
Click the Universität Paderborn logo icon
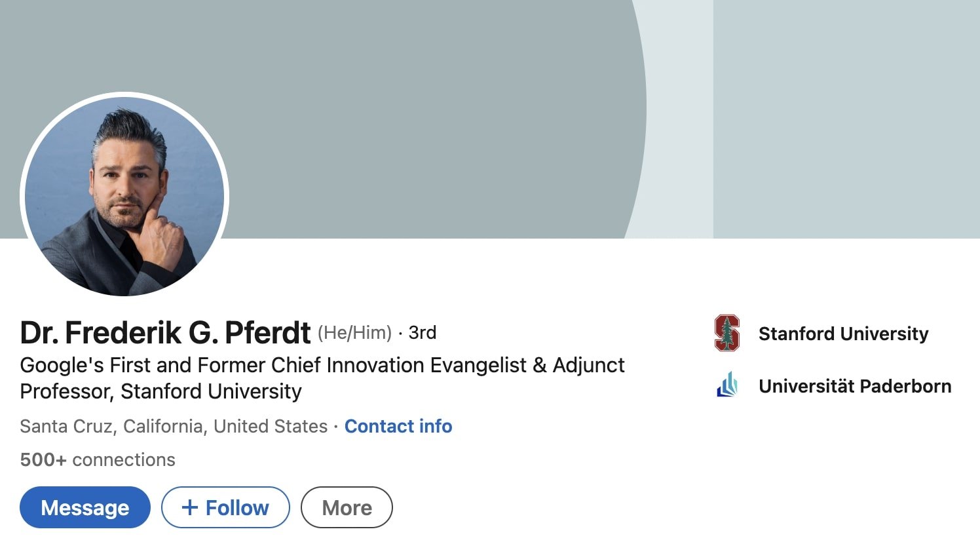726,386
